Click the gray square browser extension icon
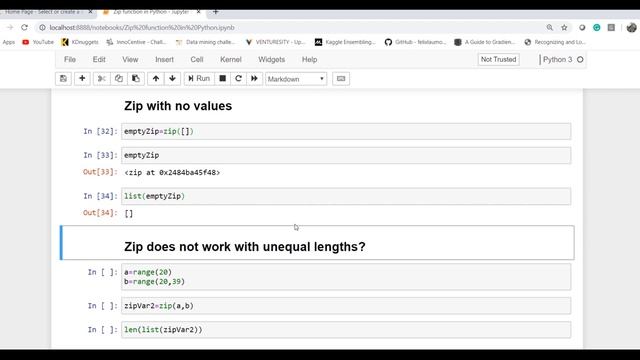Viewport: 640px width, 360px height. coord(611,27)
